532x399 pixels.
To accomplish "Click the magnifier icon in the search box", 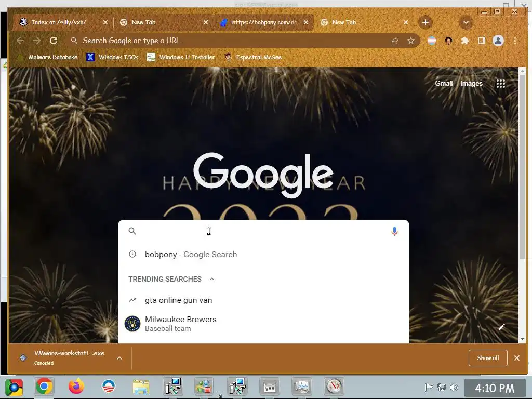I will pos(132,231).
